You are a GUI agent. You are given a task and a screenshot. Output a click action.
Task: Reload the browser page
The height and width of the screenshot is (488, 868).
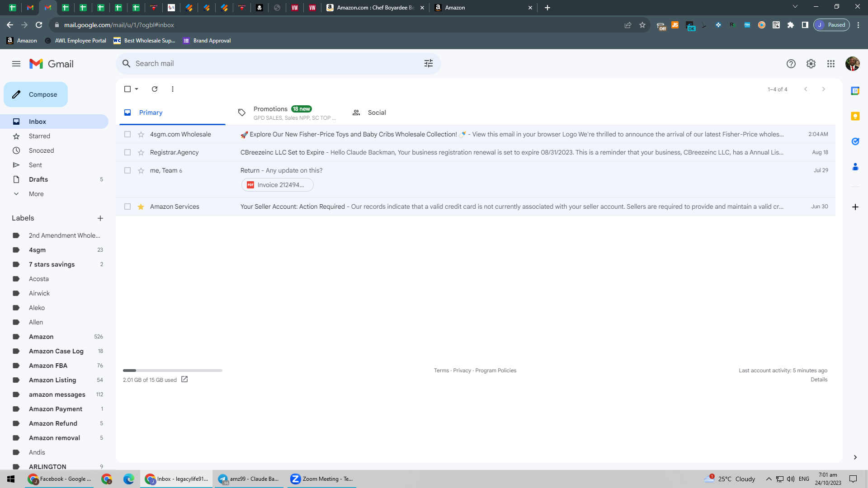pyautogui.click(x=39, y=25)
